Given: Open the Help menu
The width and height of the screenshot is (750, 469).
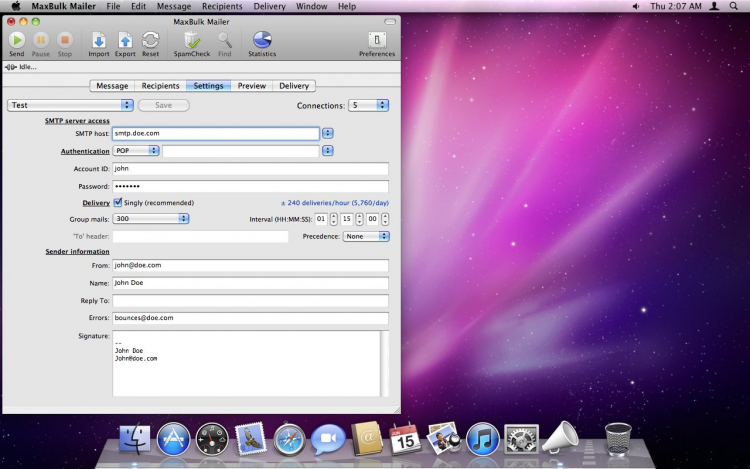Looking at the screenshot, I should point(347,6).
